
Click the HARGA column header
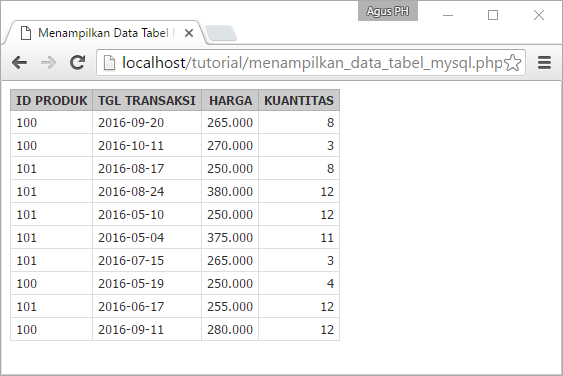(230, 100)
